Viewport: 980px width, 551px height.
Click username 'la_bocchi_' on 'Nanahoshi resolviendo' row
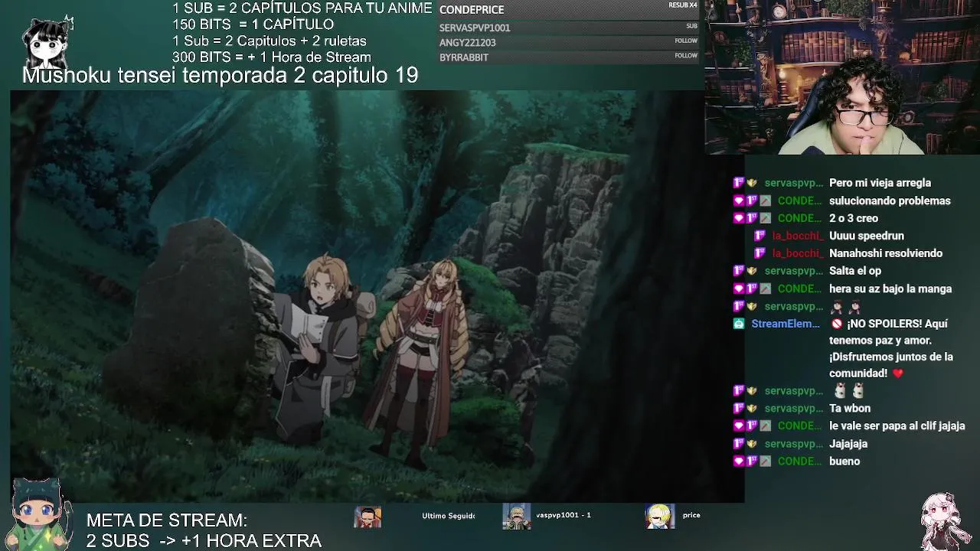point(797,253)
